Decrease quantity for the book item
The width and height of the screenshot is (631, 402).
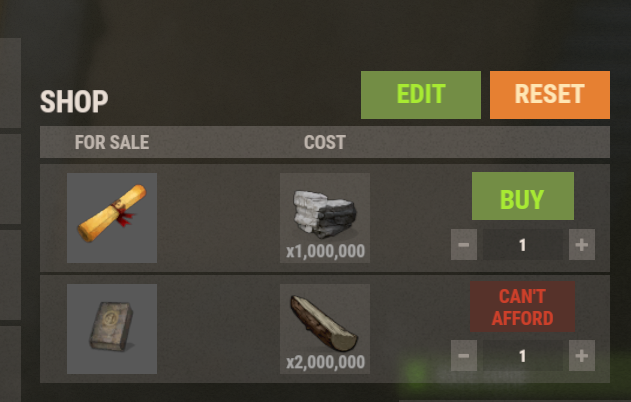pyautogui.click(x=464, y=356)
